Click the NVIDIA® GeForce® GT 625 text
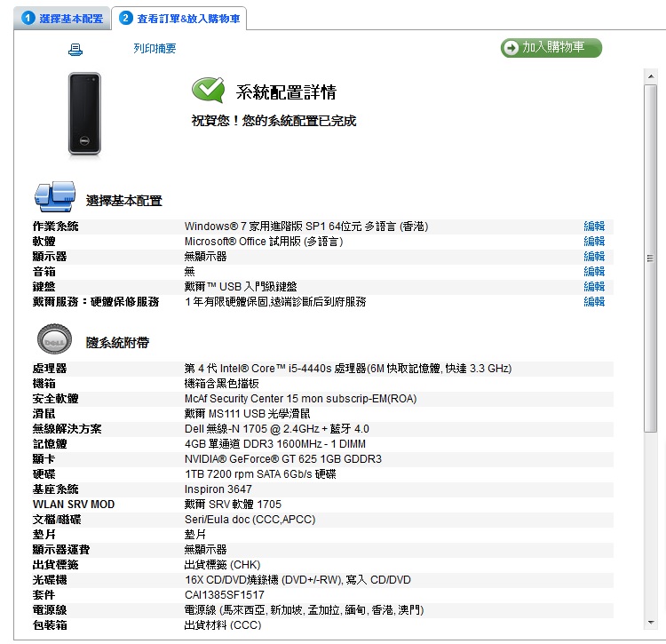The image size is (666, 644). coord(283,458)
